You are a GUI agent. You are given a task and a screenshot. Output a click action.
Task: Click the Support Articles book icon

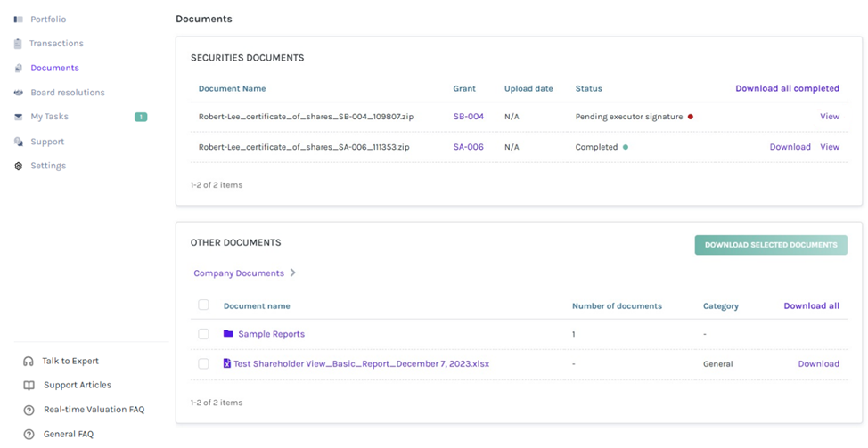point(28,386)
